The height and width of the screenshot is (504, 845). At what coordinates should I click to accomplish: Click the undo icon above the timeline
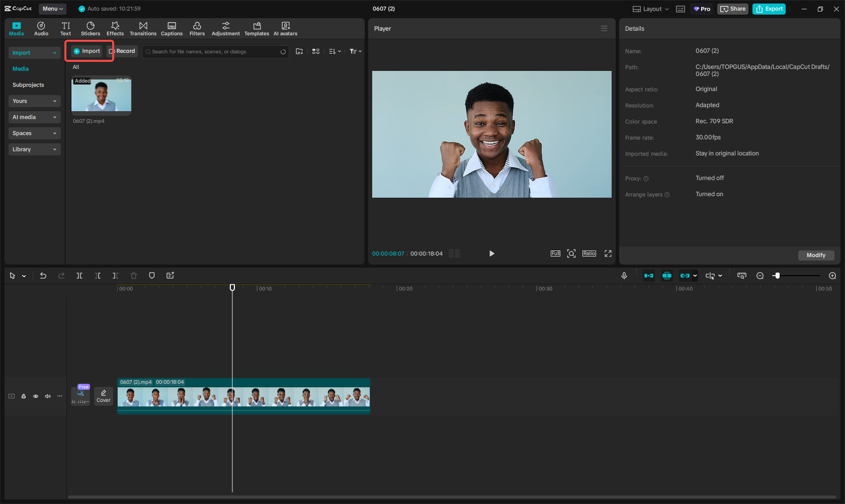(43, 276)
